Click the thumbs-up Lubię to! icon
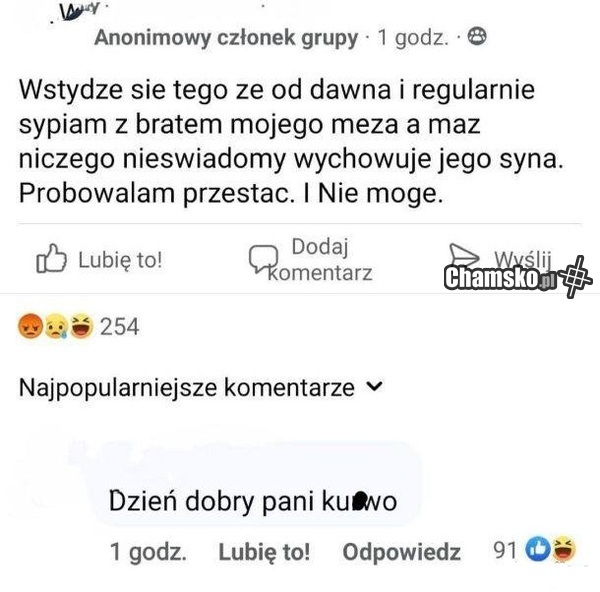This screenshot has height=592, width=600. (51, 259)
